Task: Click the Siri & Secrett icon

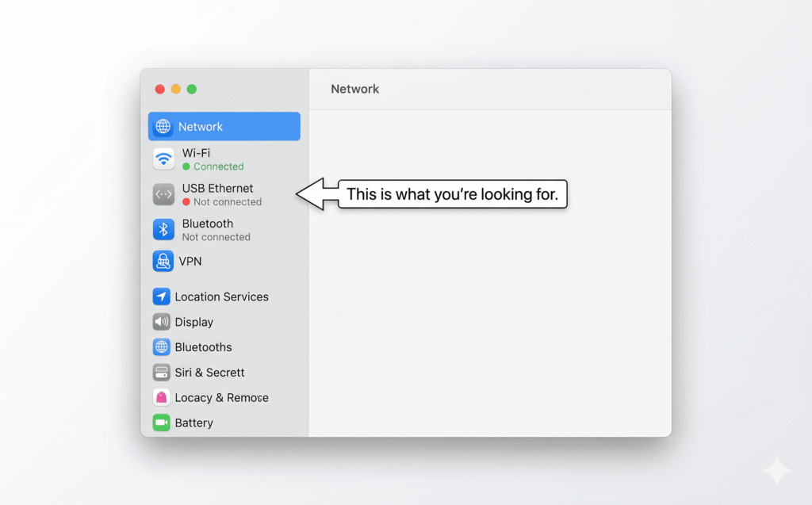Action: pos(162,373)
